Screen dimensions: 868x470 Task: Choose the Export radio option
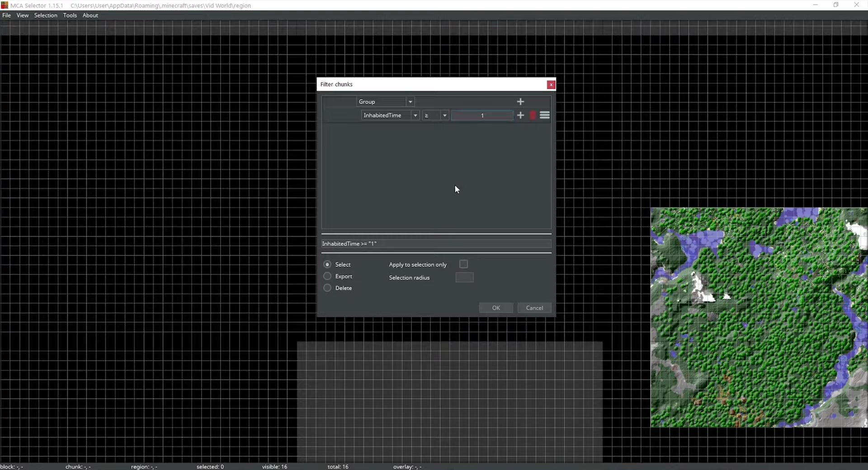(327, 276)
